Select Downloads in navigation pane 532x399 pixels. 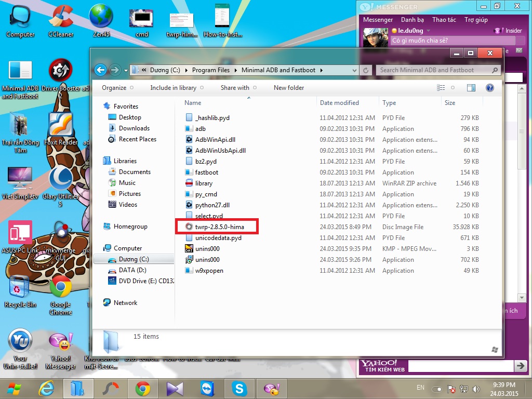tap(134, 128)
